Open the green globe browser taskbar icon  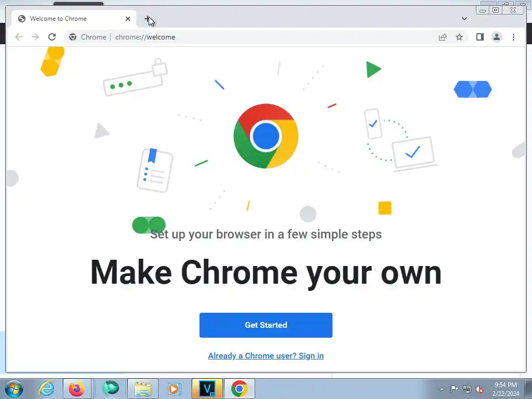(x=111, y=389)
